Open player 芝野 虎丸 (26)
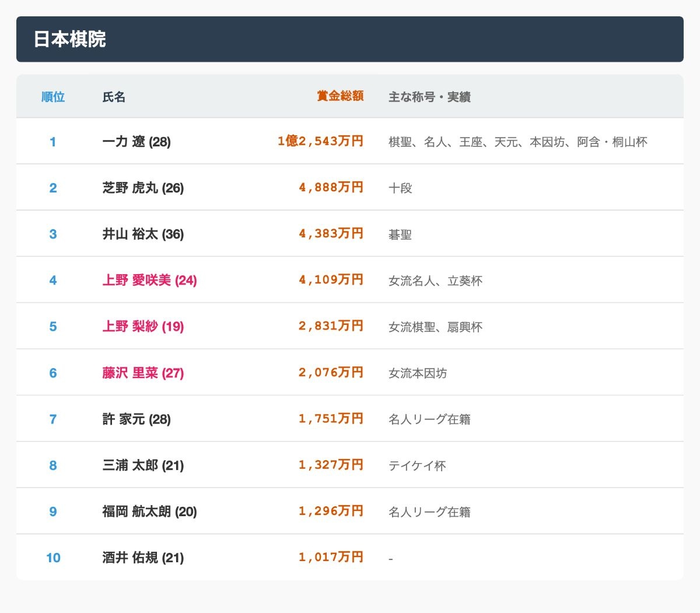Viewport: 700px width, 613px height. point(143,188)
